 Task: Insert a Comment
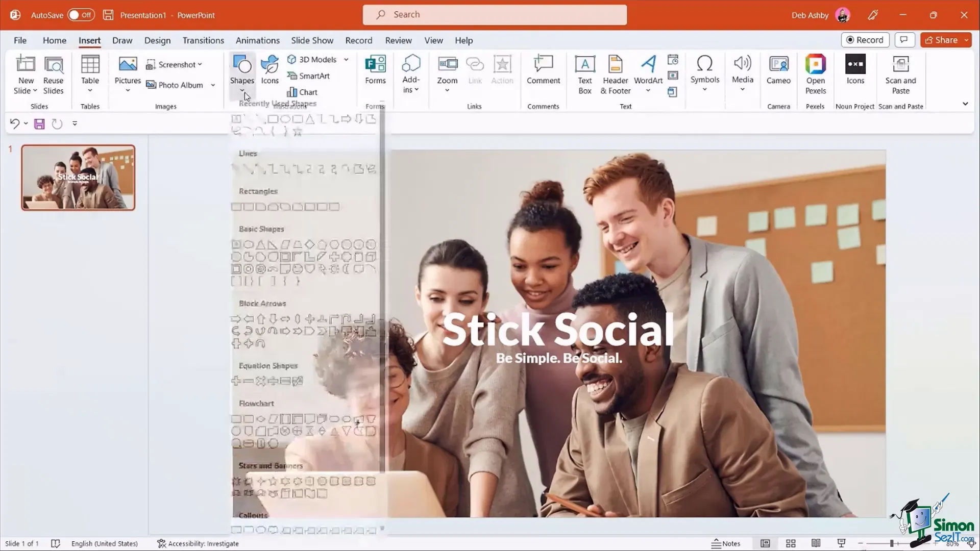[x=543, y=70]
